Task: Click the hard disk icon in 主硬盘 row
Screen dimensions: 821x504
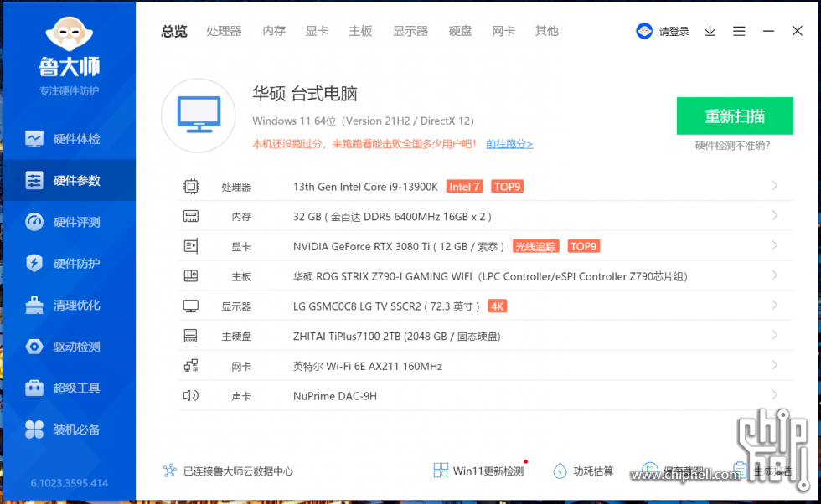Action: 191,336
